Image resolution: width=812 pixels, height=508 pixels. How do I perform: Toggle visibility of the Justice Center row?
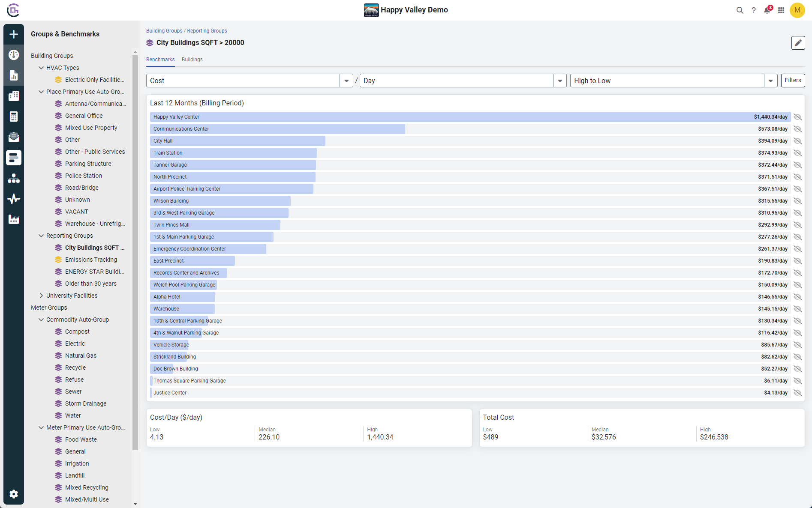coord(798,392)
